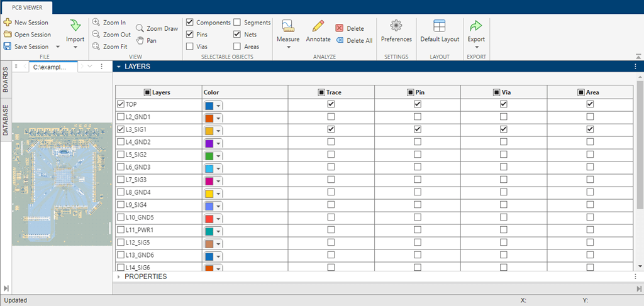Restore the Default Layout
Viewport: 644px width, 306px height.
pos(440,26)
